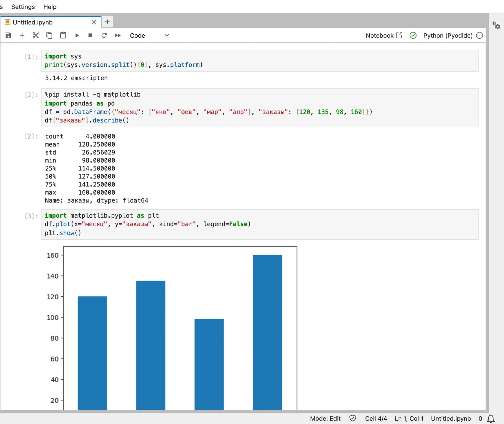Image resolution: width=504 pixels, height=424 pixels.
Task: Open the cell type dropdown showing Code
Action: (149, 35)
